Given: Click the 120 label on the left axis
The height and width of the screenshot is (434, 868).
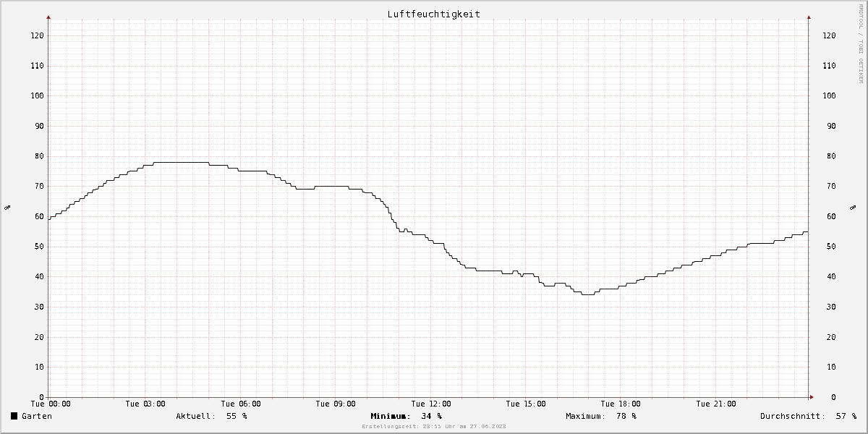Looking at the screenshot, I should click(x=36, y=35).
